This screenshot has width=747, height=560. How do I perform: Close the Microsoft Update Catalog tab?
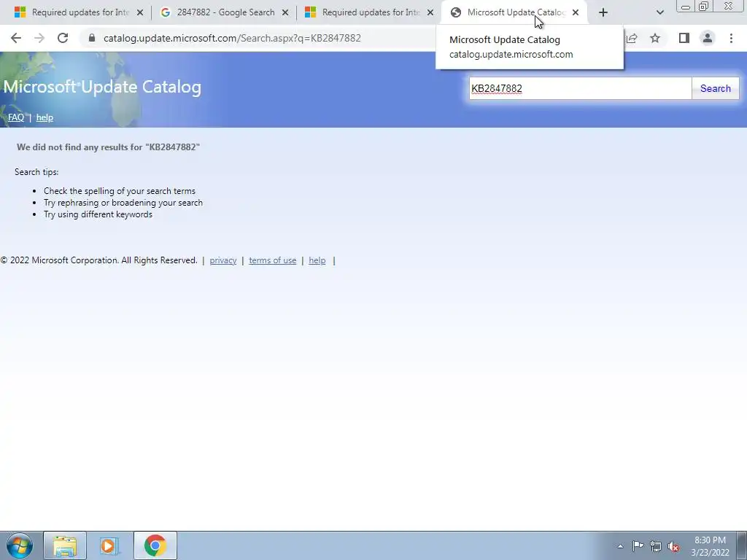tap(576, 13)
